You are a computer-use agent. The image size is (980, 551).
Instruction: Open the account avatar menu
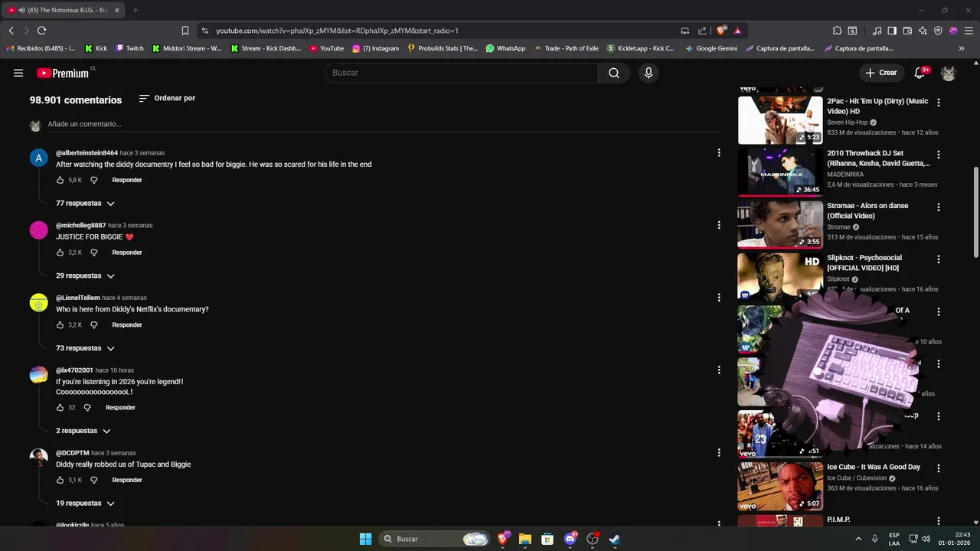pyautogui.click(x=948, y=73)
